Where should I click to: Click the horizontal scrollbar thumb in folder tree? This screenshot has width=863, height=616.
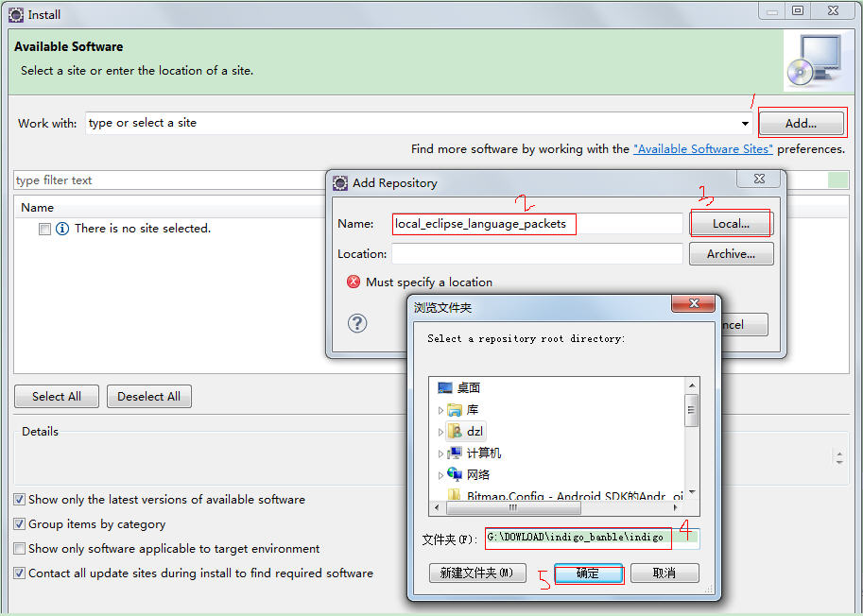point(513,507)
